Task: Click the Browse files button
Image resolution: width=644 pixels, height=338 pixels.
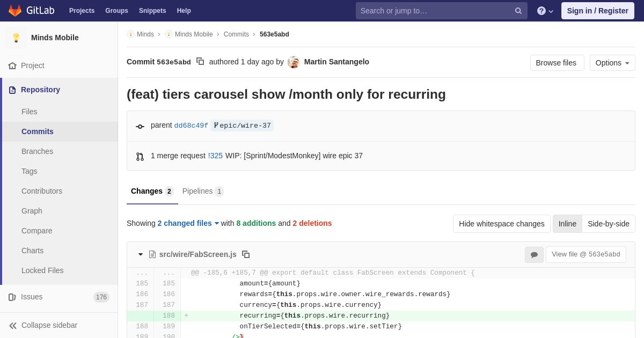Action: coord(557,63)
